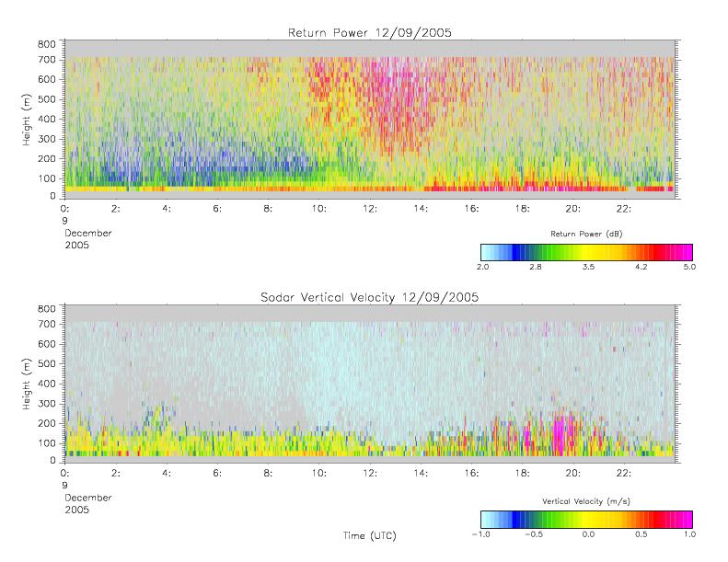Click the 2.0 value on Return Power colorbar
The image size is (728, 562).
(483, 267)
